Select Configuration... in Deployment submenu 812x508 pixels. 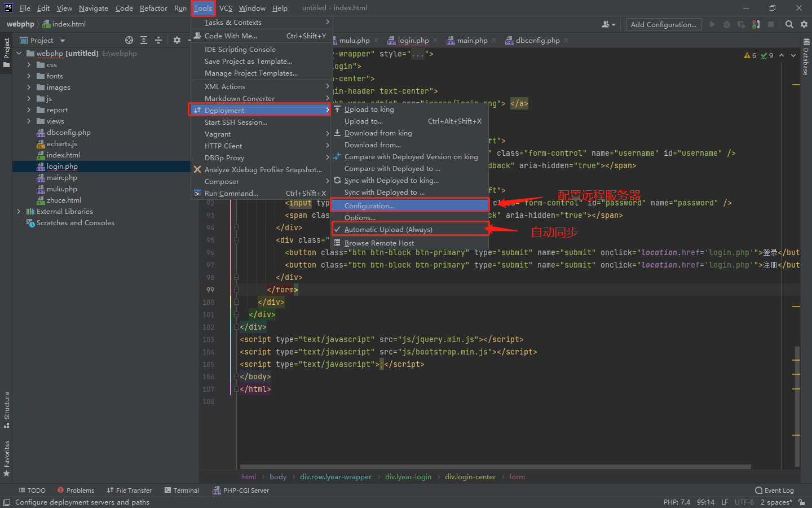[x=410, y=205]
